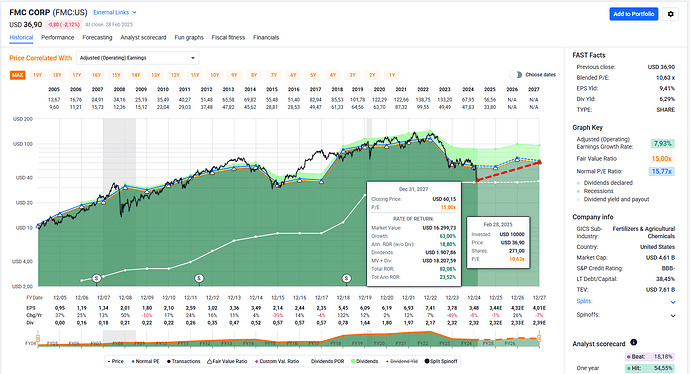
Task: Click the Add to Portfolio button
Action: pyautogui.click(x=634, y=14)
